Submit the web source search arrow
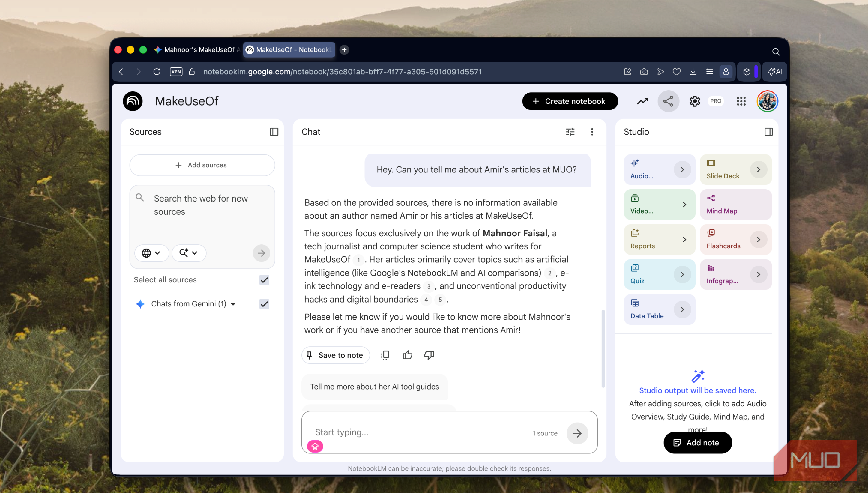868x493 pixels. (x=261, y=253)
